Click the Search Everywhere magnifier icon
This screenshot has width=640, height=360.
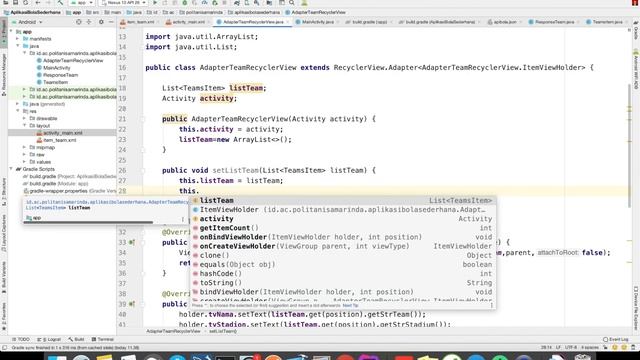[x=292, y=2]
